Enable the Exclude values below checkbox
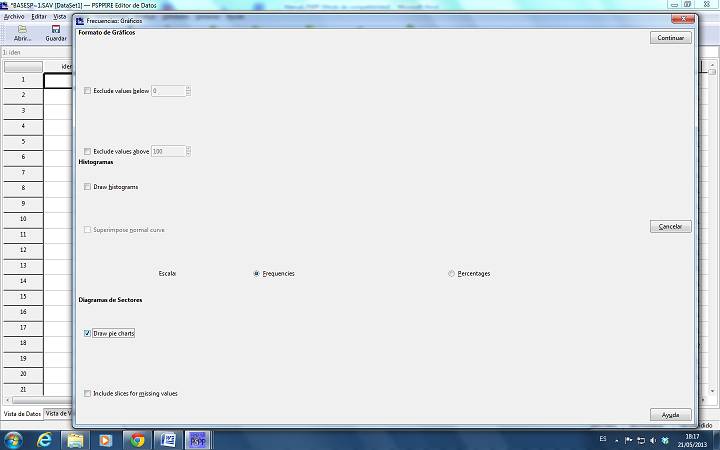 pyautogui.click(x=88, y=91)
